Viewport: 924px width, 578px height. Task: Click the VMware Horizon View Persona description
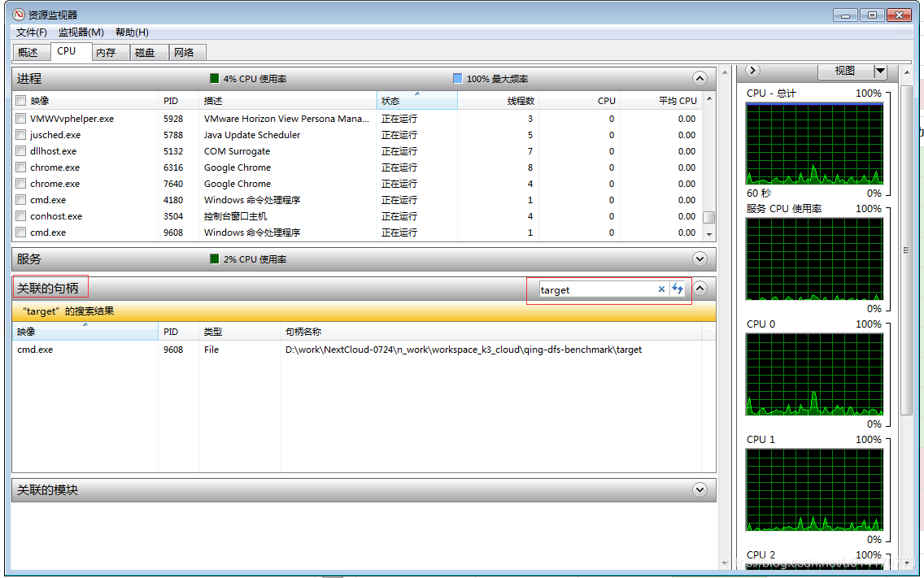(x=286, y=119)
